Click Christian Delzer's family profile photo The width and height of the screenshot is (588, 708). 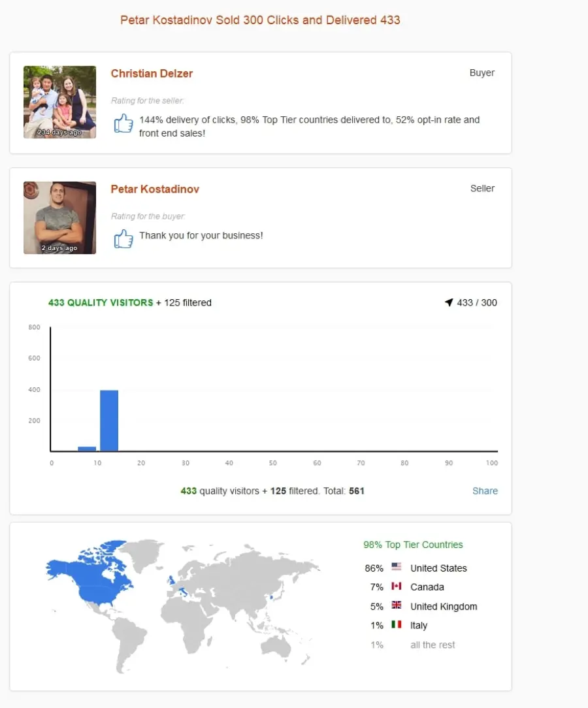tap(59, 102)
